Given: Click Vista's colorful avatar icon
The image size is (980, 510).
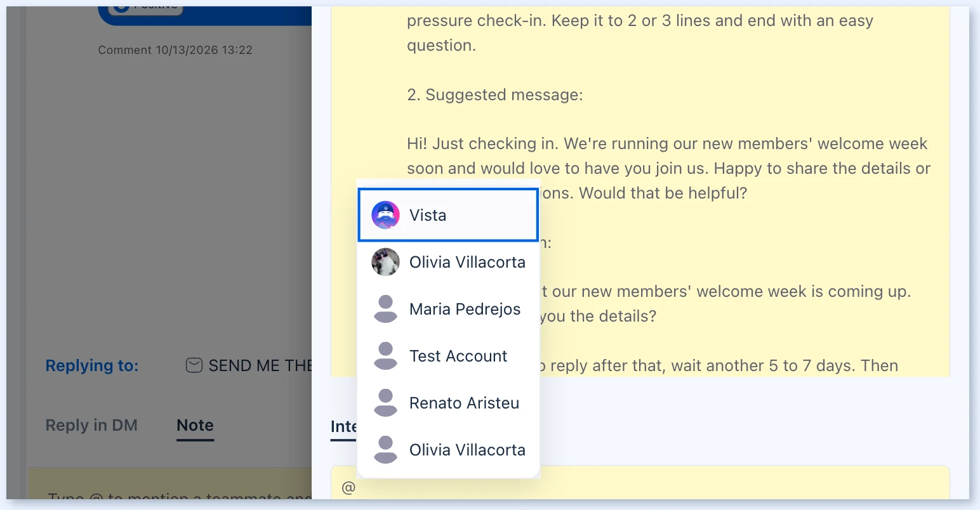Looking at the screenshot, I should 385,215.
